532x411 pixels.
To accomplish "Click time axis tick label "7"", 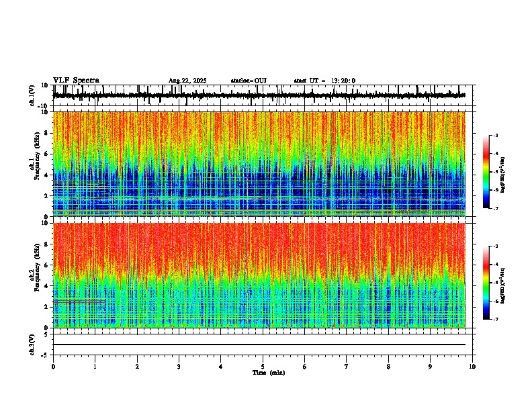I will coord(347,367).
